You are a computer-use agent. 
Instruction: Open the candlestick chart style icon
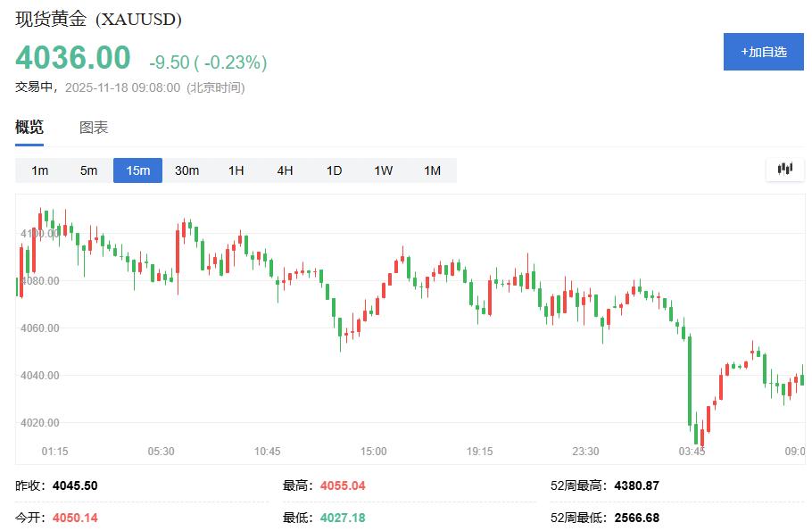point(783,169)
